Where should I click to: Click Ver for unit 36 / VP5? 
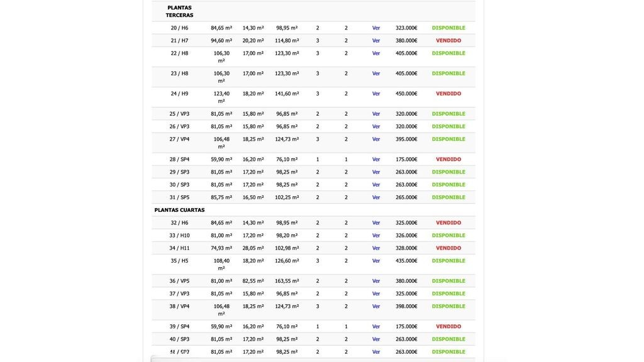[x=376, y=281]
